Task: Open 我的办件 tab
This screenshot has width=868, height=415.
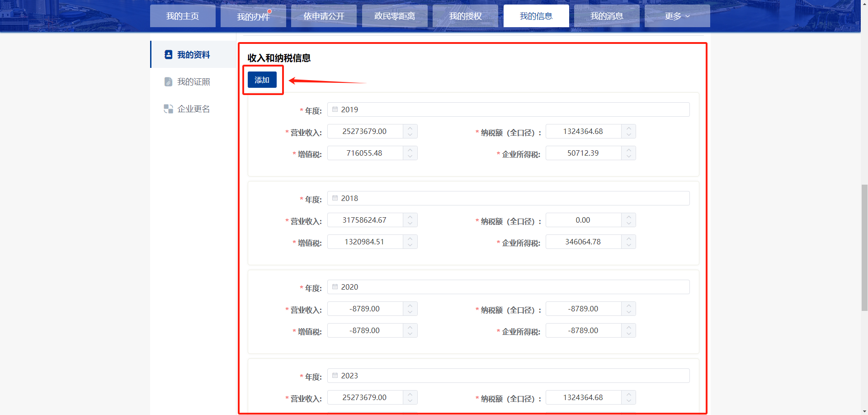Action: pyautogui.click(x=253, y=16)
